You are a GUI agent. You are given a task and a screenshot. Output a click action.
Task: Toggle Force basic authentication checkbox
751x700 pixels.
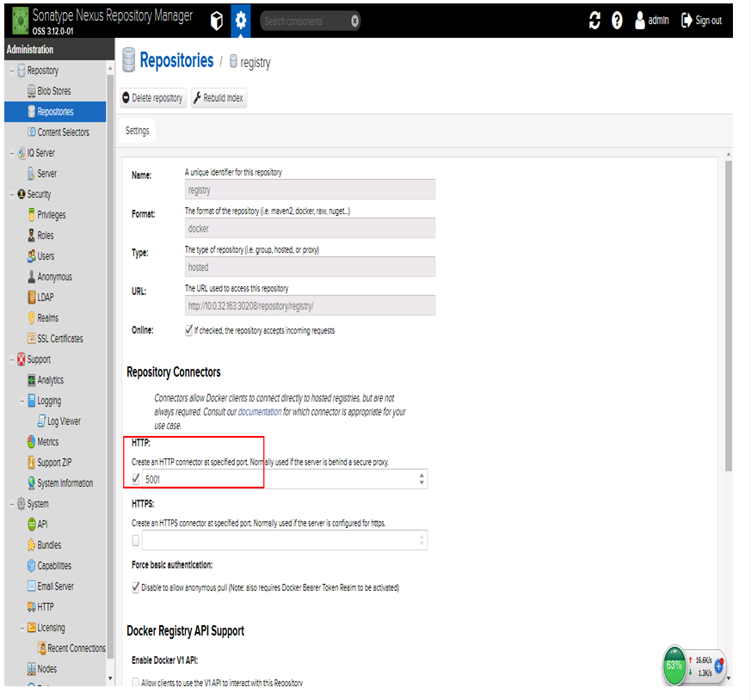point(136,587)
